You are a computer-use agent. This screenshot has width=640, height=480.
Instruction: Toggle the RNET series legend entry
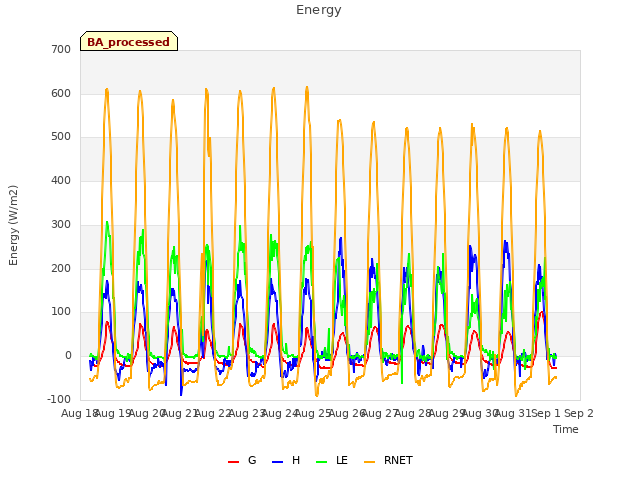click(388, 460)
